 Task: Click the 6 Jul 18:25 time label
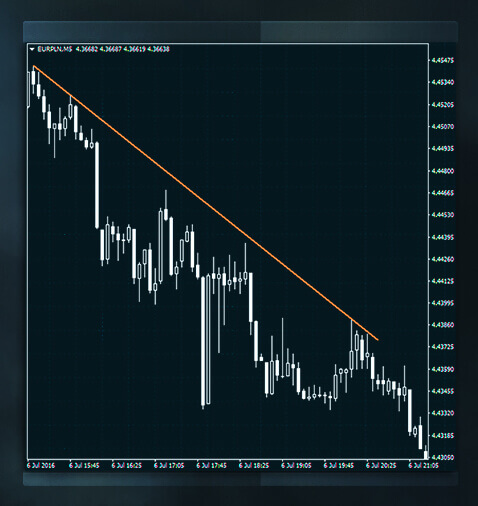pyautogui.click(x=254, y=465)
